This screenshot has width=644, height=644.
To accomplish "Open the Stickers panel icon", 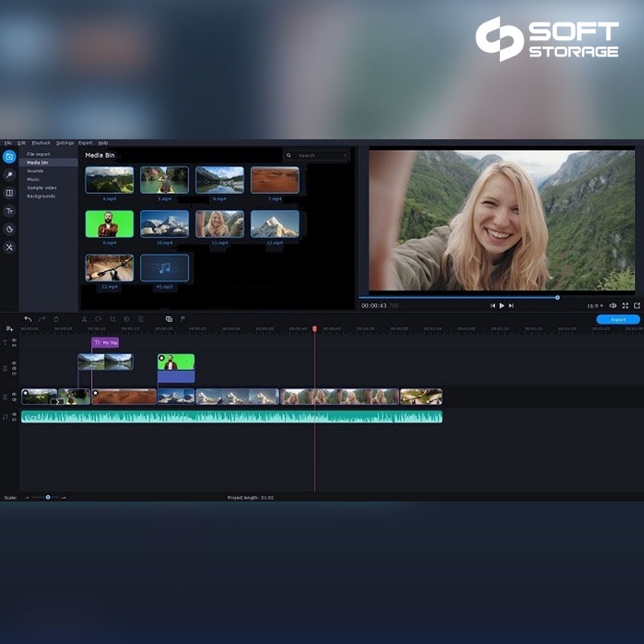I will pyautogui.click(x=10, y=229).
